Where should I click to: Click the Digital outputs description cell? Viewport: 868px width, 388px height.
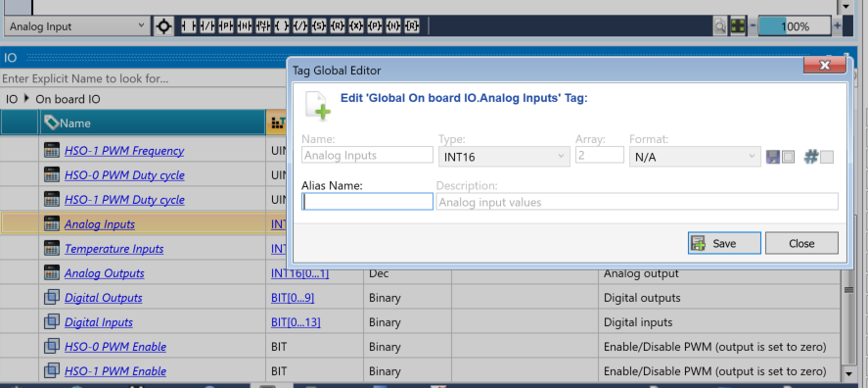[719, 298]
